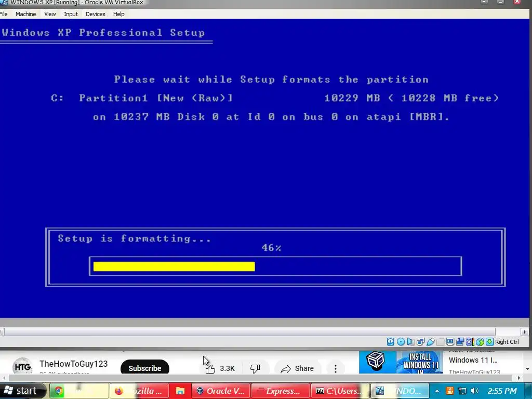
Task: Click the 46% progress text
Action: click(271, 247)
